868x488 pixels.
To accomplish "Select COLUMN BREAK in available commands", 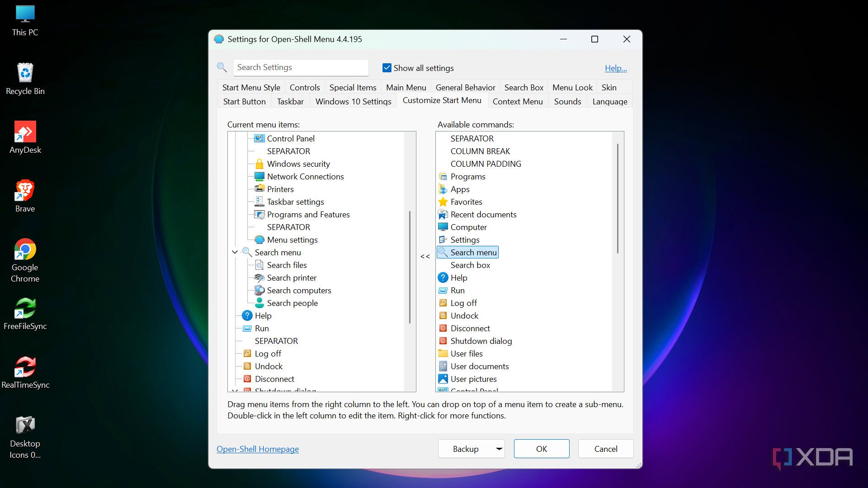I will click(x=480, y=151).
